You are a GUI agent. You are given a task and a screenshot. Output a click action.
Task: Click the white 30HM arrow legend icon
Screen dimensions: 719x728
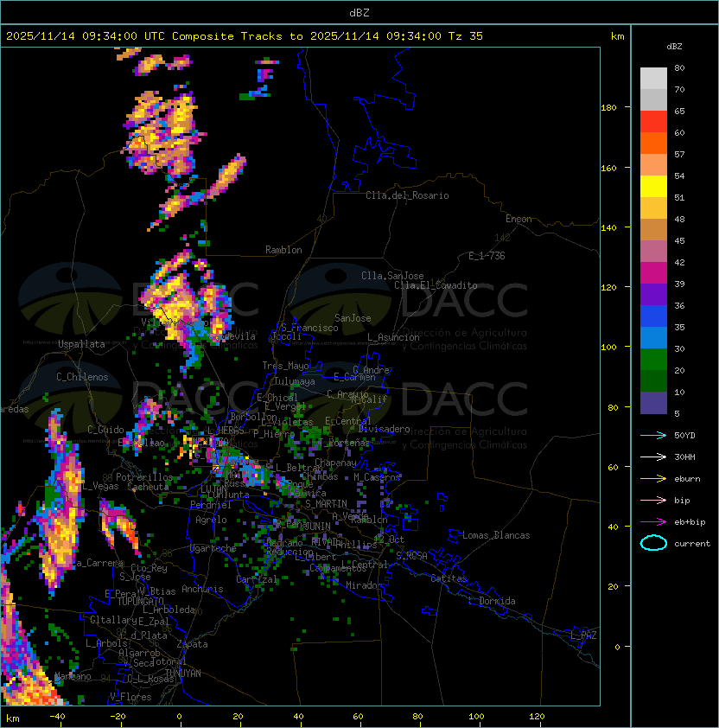(653, 457)
